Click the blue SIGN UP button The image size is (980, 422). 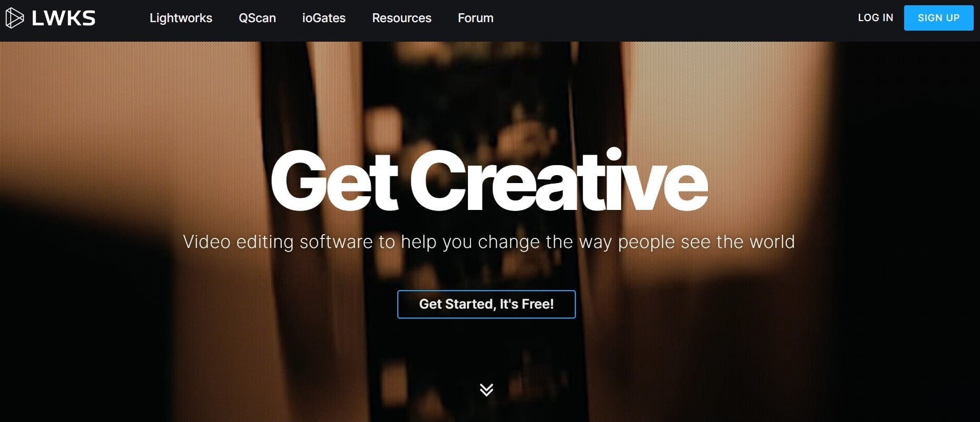938,18
